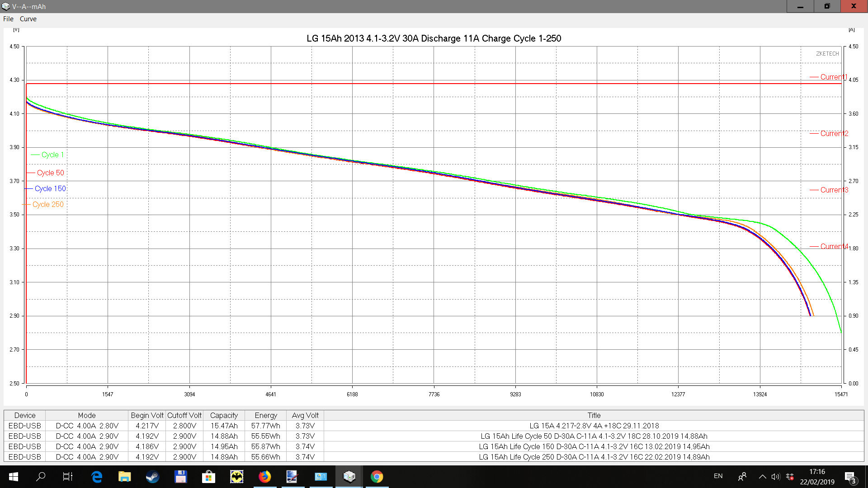
Task: Open the volume speaker control
Action: pos(776,477)
